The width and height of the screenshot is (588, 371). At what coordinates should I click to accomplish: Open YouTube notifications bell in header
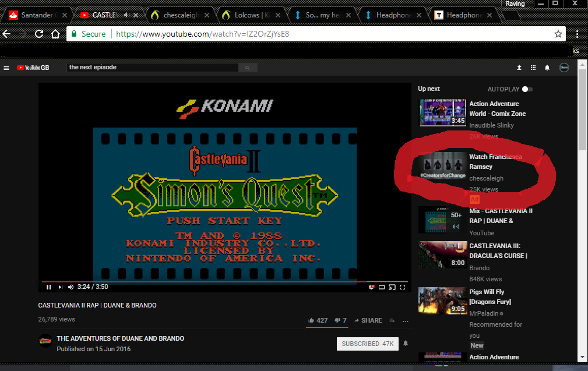click(547, 68)
